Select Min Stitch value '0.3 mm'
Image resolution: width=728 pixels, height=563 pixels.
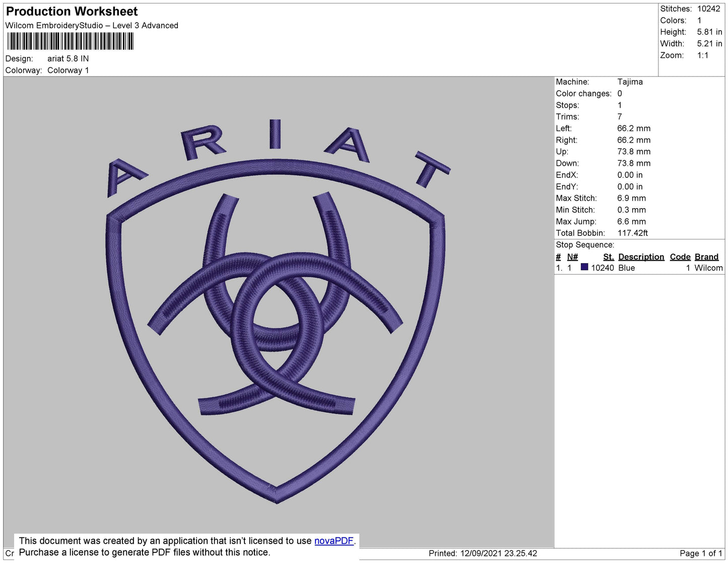click(x=631, y=210)
